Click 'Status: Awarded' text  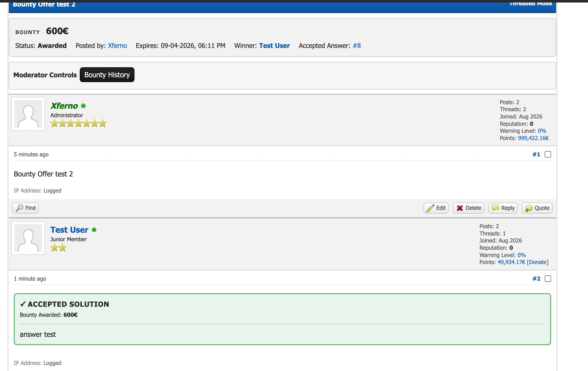click(41, 46)
